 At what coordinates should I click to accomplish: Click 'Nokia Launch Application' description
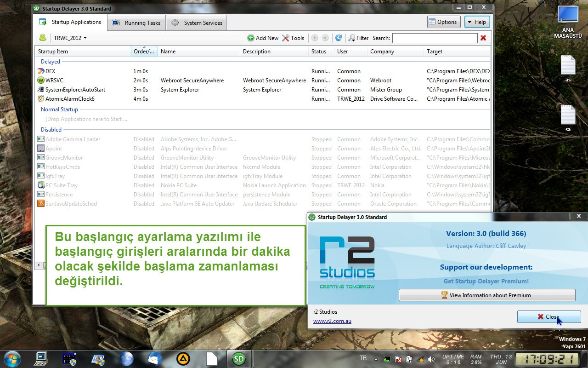point(274,185)
